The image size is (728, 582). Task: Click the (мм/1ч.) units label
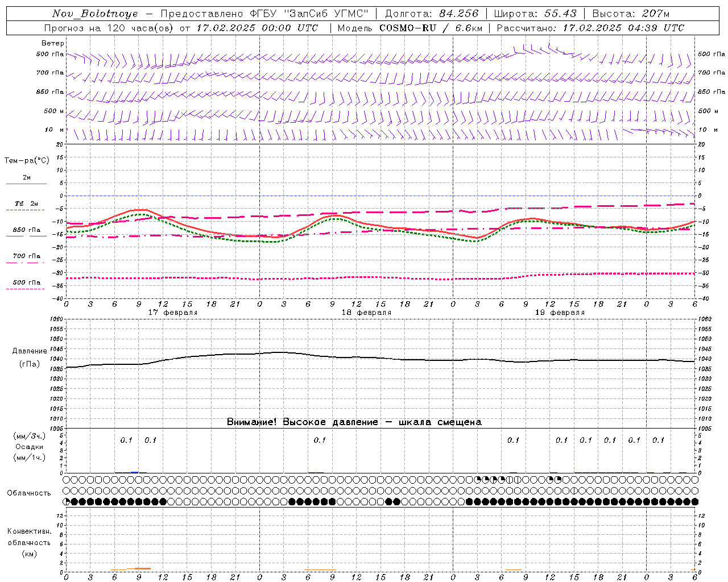pyautogui.click(x=30, y=458)
